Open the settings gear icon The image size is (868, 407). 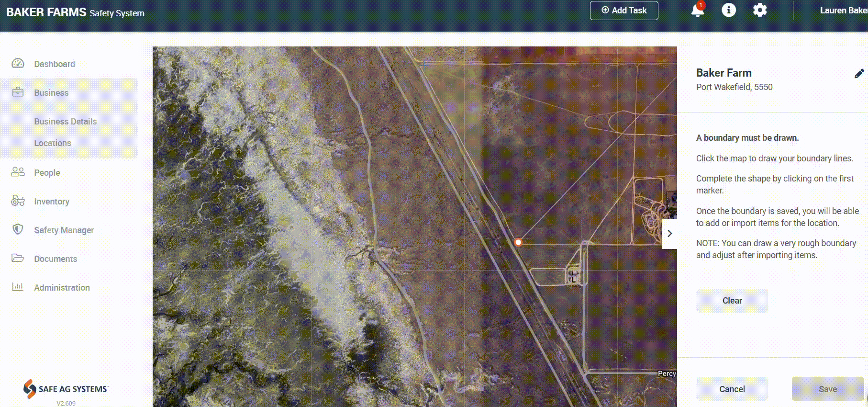pos(759,10)
